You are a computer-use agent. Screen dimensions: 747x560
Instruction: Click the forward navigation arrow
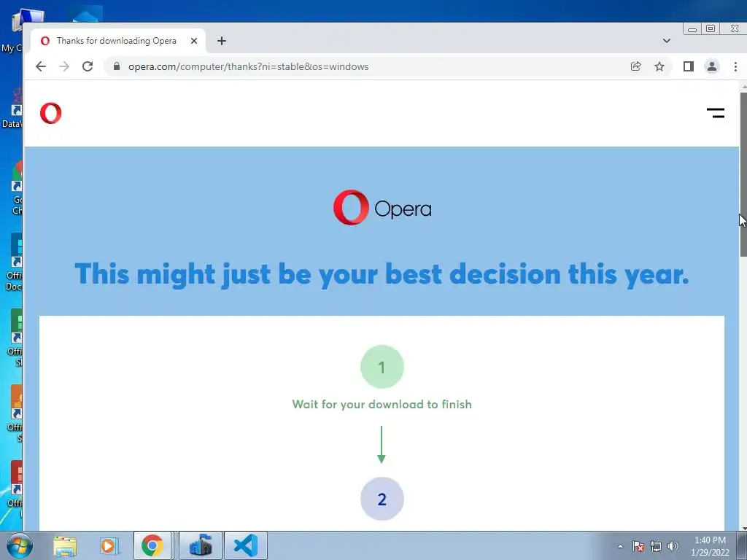tap(64, 66)
